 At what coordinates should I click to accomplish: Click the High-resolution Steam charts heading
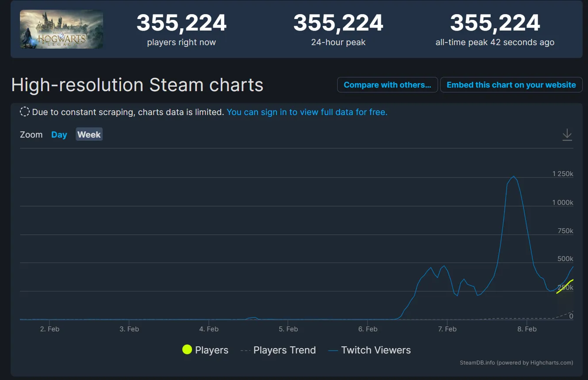(x=137, y=85)
